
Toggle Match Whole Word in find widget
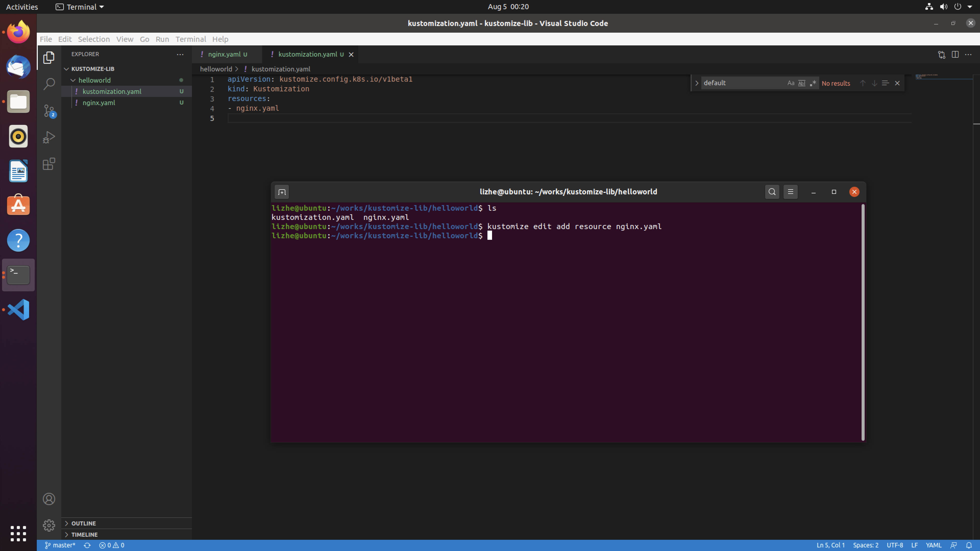pyautogui.click(x=802, y=83)
